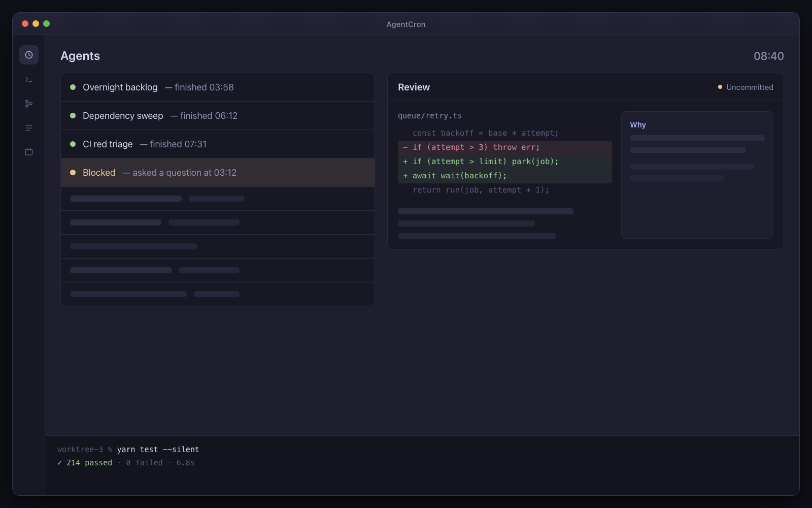Click added line 'await wait(backoff);'
The height and width of the screenshot is (508, 812).
click(505, 176)
